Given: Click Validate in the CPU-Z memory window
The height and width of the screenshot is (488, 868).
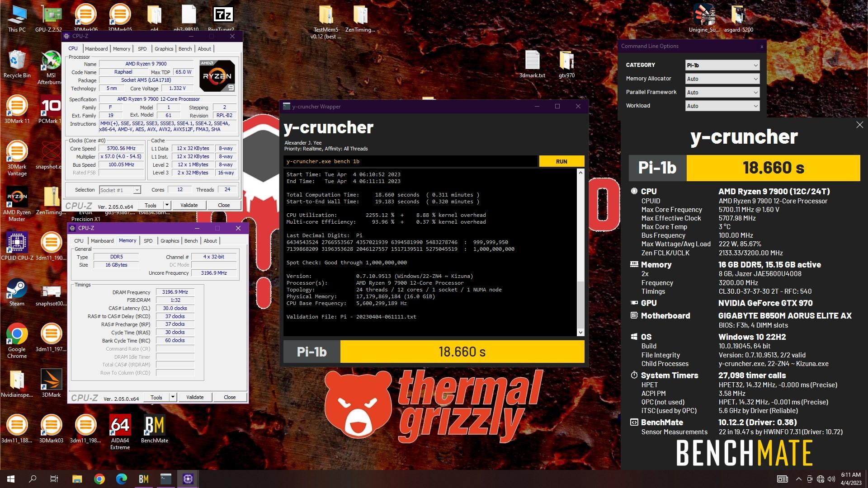Looking at the screenshot, I should click(195, 397).
